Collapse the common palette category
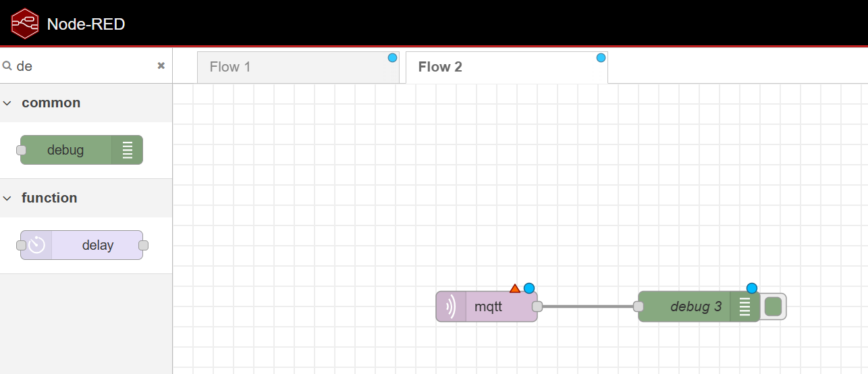 (x=86, y=103)
